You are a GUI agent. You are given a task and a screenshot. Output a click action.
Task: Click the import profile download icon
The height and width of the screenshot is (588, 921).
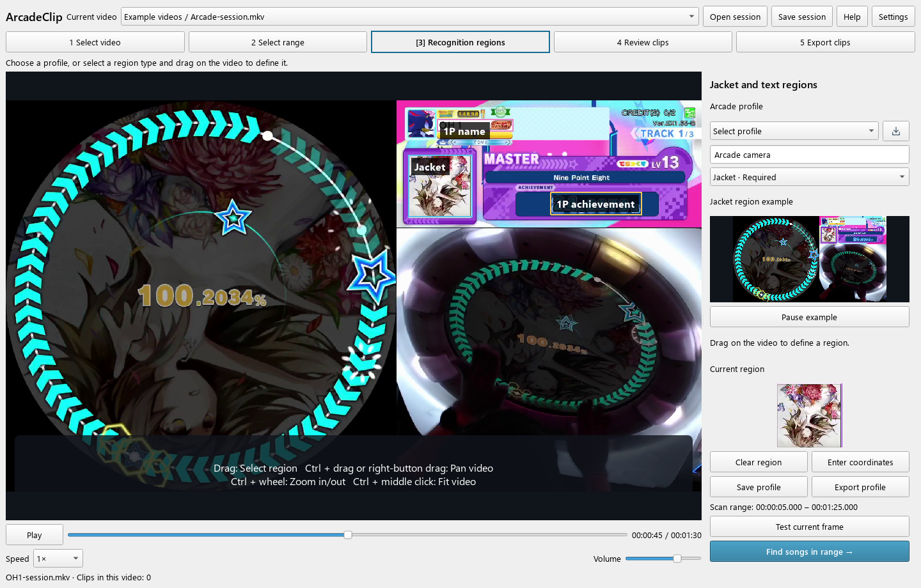[896, 131]
